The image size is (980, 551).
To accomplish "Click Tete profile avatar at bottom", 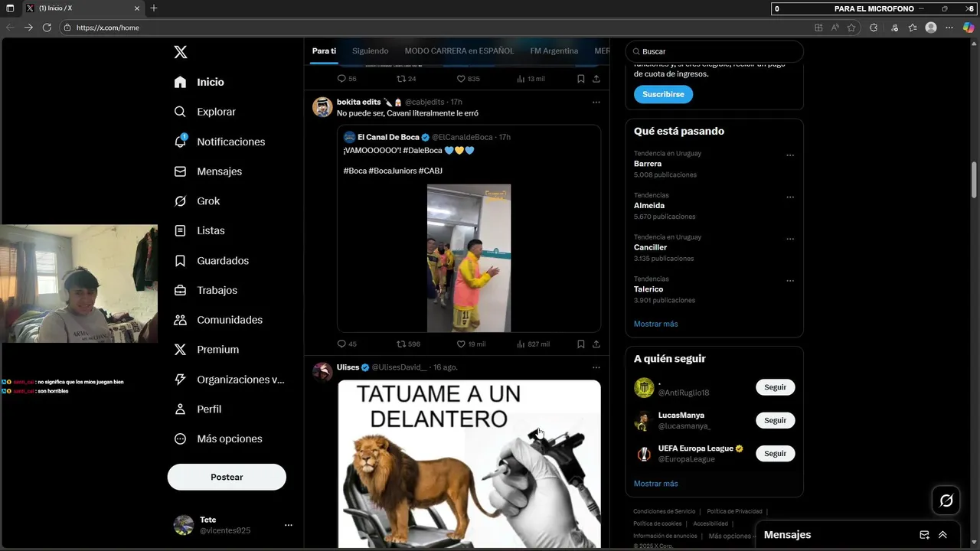I will [x=184, y=525].
